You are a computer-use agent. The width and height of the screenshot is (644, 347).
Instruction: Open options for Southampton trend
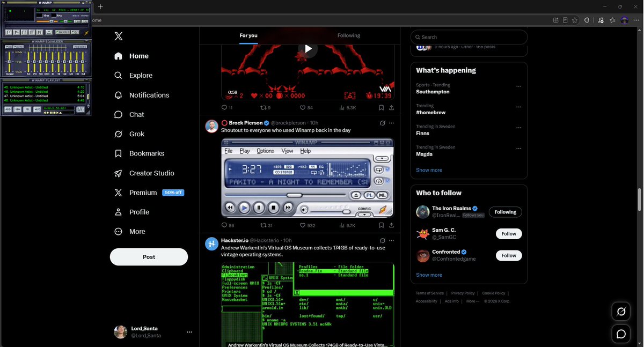click(518, 86)
